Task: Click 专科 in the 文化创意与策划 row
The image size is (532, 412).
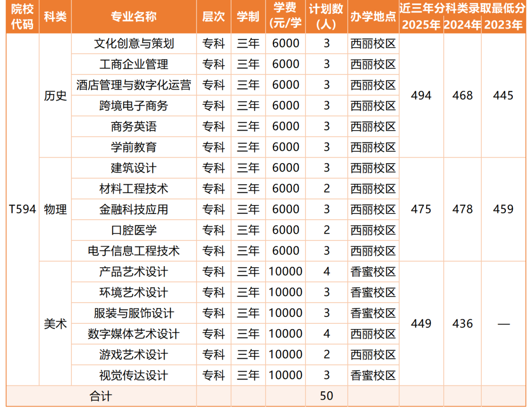Action: coord(214,43)
